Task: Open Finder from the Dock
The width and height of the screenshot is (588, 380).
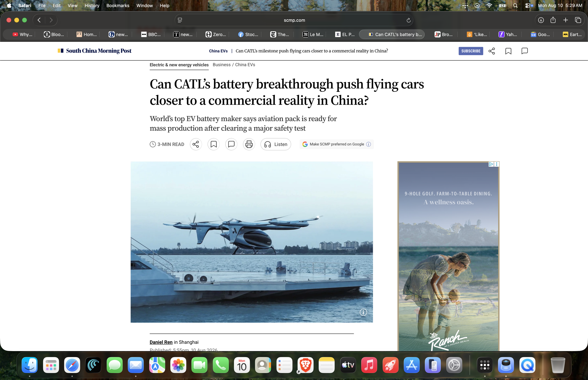Action: coord(30,365)
